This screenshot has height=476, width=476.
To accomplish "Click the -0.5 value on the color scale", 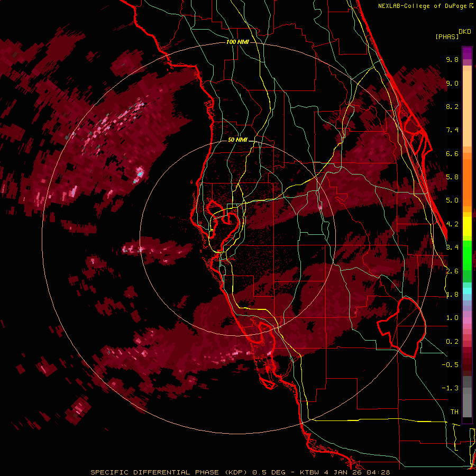I will [450, 365].
